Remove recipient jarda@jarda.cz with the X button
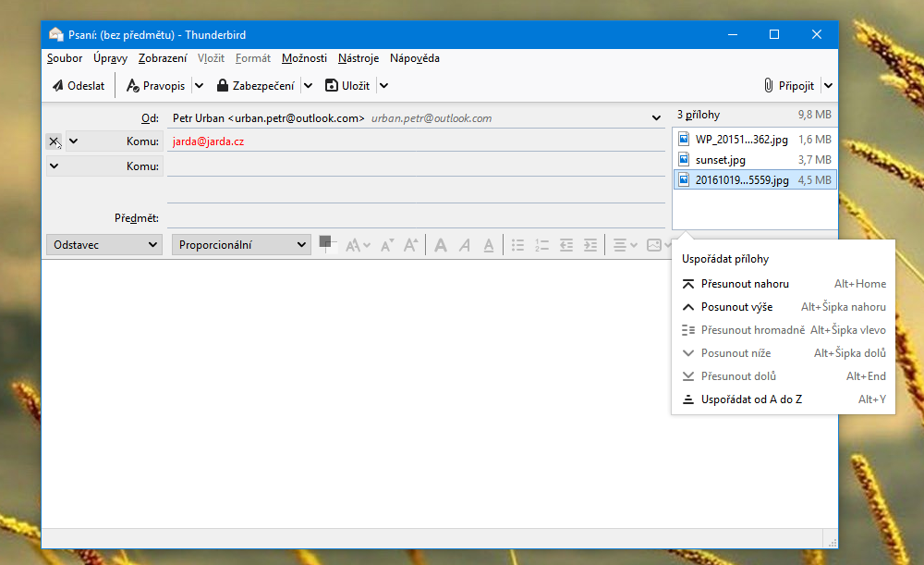The image size is (924, 565). point(54,141)
